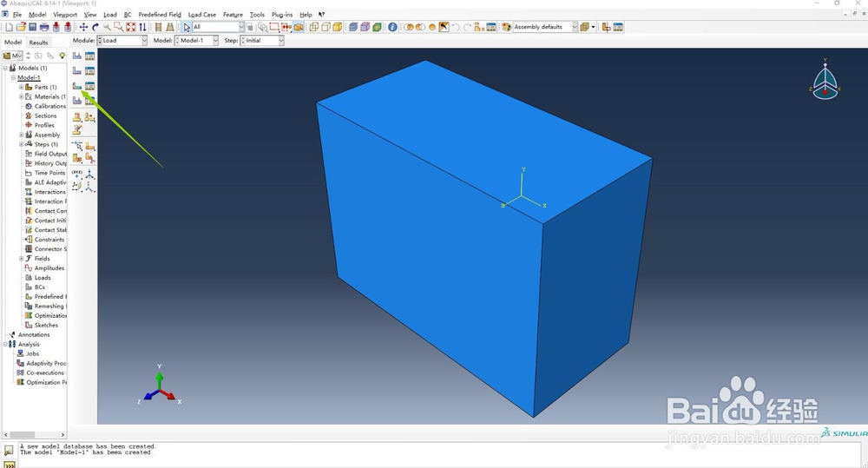Open the Load Manager icon

pos(89,56)
